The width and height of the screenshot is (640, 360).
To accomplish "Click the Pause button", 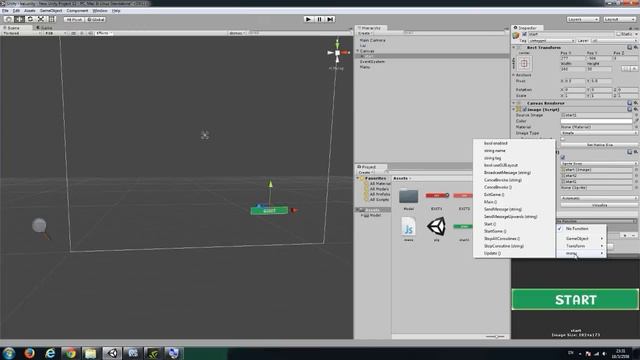I will [320, 19].
